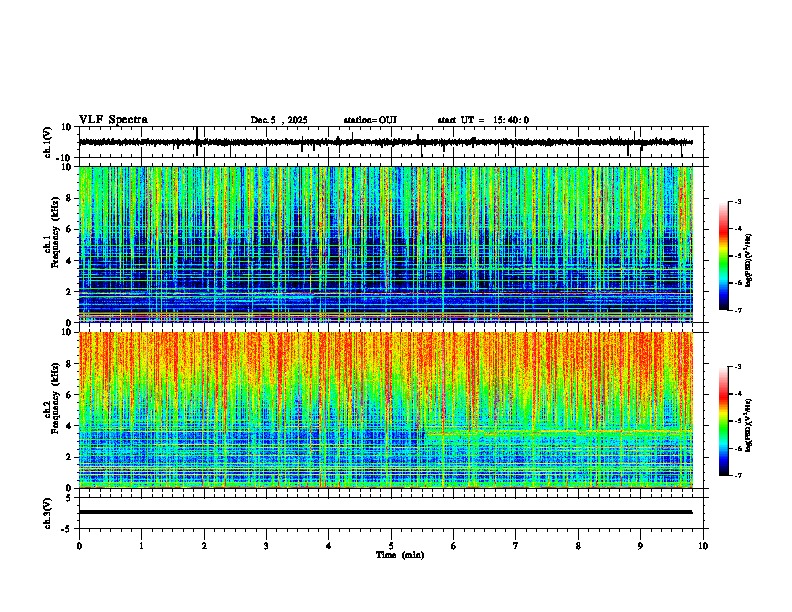Click the '-7' label on ch.2 color scale

point(737,475)
